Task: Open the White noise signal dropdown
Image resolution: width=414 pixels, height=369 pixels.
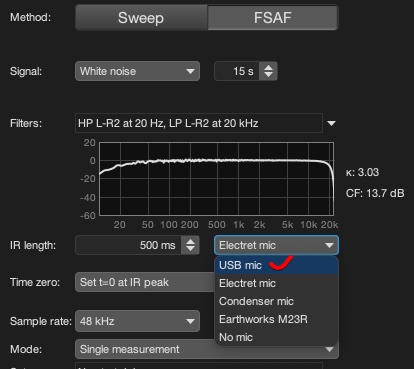Action: point(137,71)
